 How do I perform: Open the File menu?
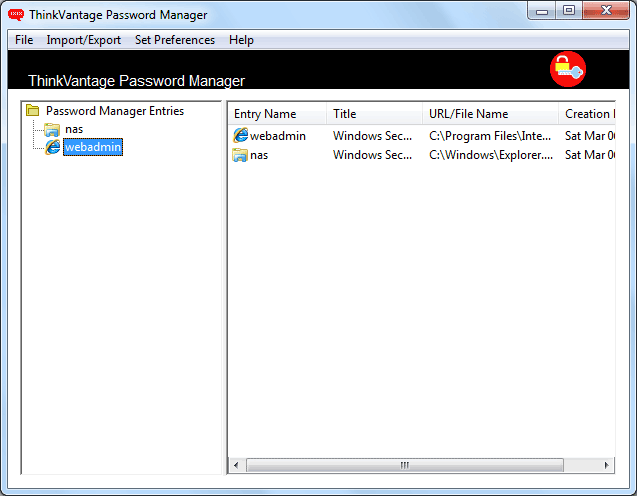(x=24, y=40)
